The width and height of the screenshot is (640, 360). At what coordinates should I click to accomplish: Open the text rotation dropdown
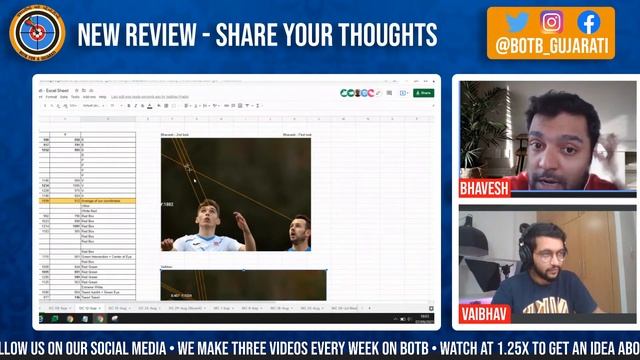216,106
